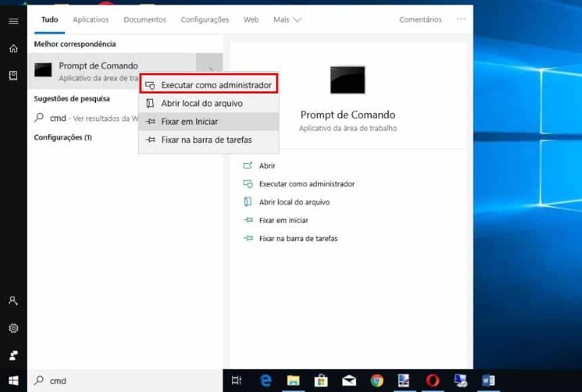Choose Fixar em Iniciar in context menu
Viewport: 582px width, 392px height.
click(209, 121)
